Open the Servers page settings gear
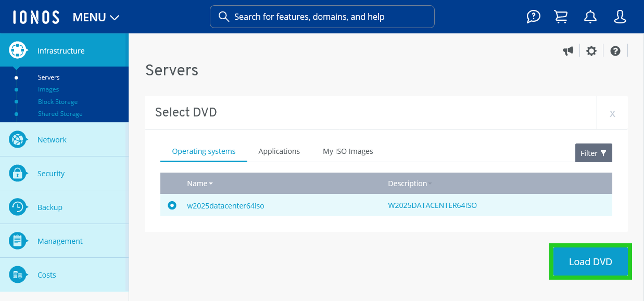The width and height of the screenshot is (644, 301). pyautogui.click(x=591, y=50)
